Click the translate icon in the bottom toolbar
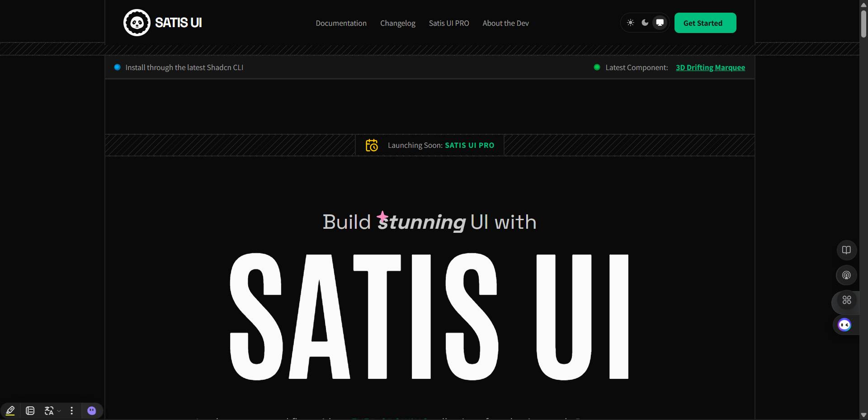This screenshot has height=420, width=868. click(49, 411)
